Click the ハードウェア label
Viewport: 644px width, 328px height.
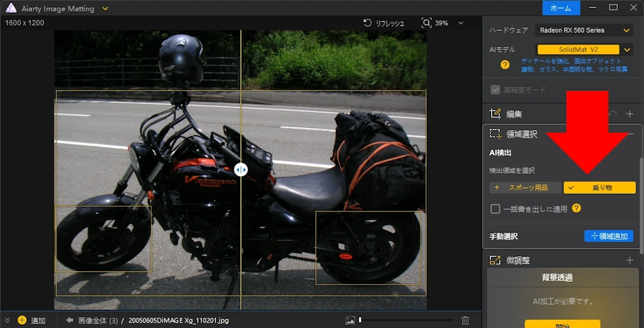508,30
